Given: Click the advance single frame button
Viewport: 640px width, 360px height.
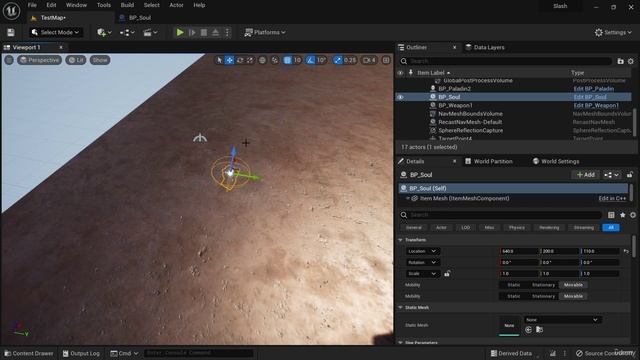Looking at the screenshot, I should point(192,32).
